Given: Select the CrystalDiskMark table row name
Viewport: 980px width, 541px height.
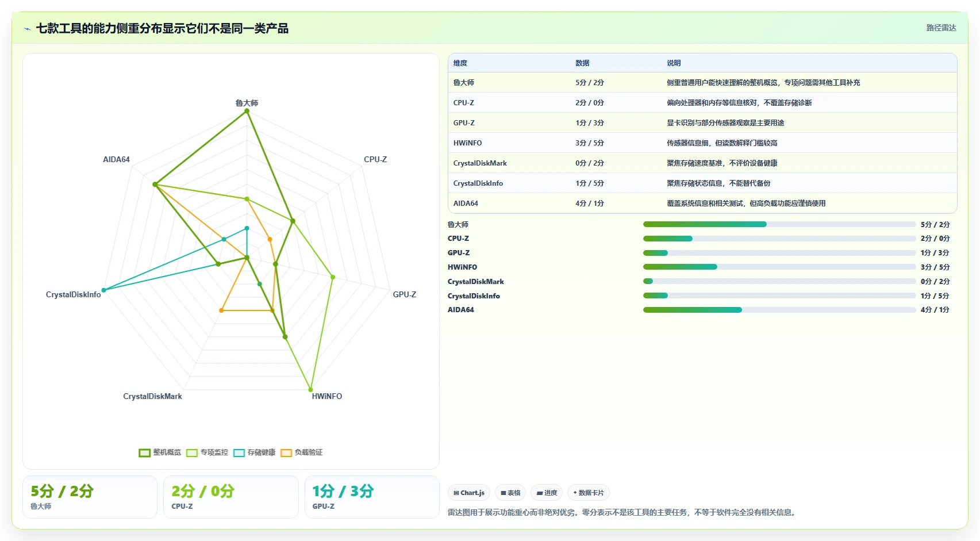Looking at the screenshot, I should coord(480,163).
